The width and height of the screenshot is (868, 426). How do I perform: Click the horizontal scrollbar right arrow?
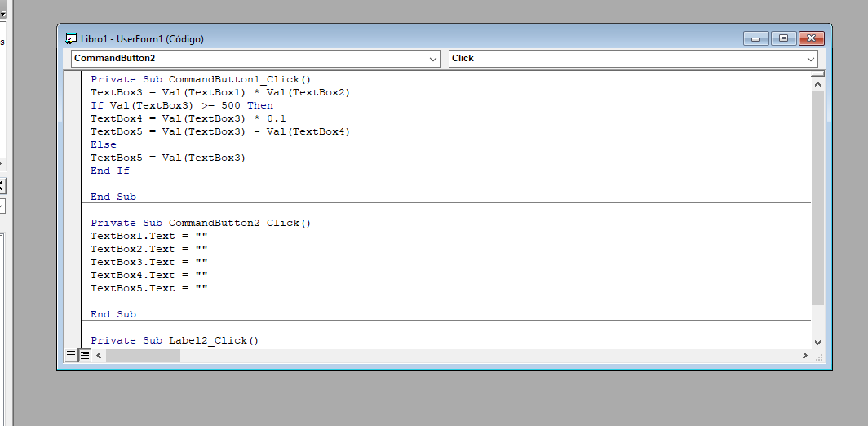pos(805,355)
